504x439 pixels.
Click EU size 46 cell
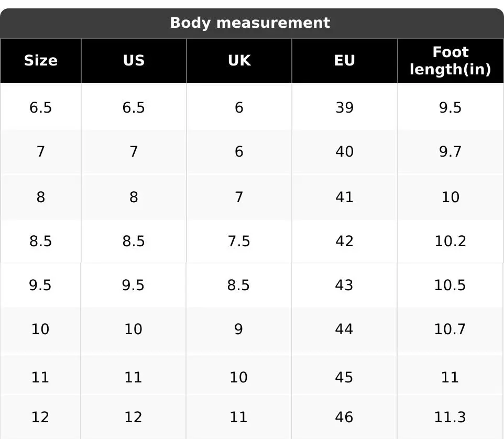(x=344, y=418)
